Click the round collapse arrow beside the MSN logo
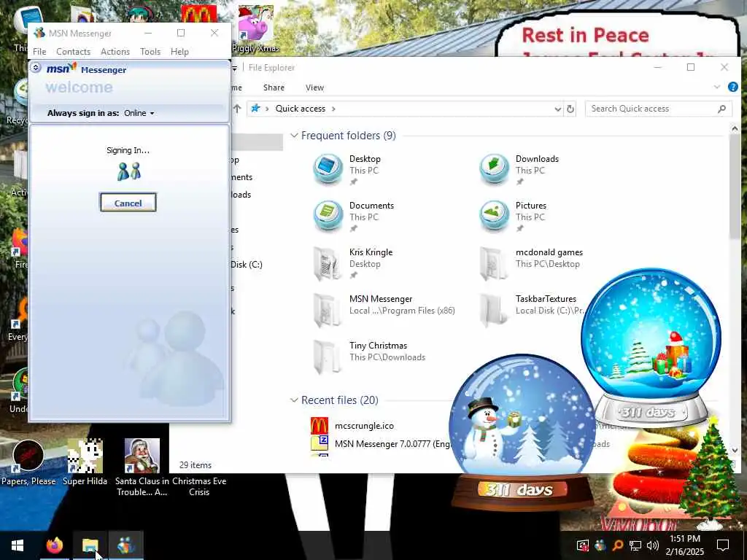747x560 pixels. [36, 68]
